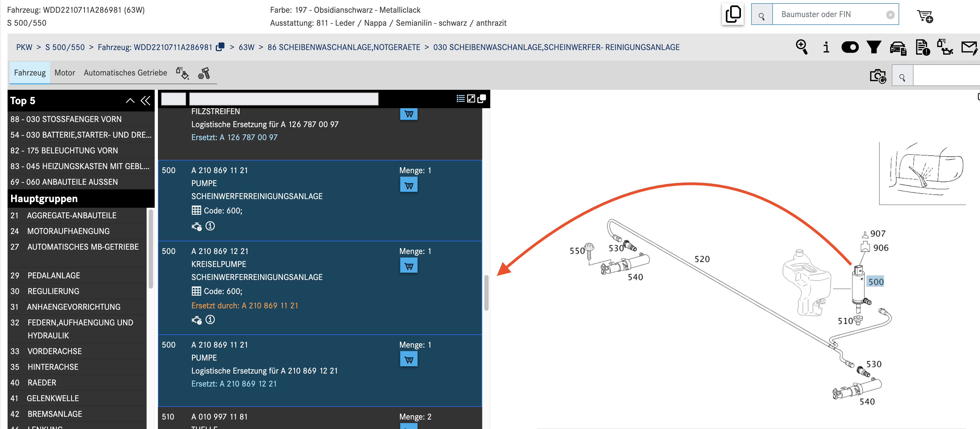Click the expand fullscreen icon in parts header
The image size is (980, 429).
[x=471, y=98]
